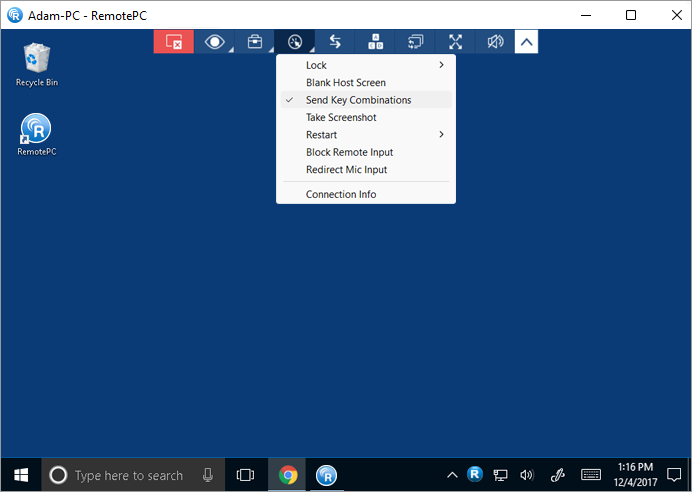Click the switch monitors icon
The image size is (692, 492).
pos(415,42)
